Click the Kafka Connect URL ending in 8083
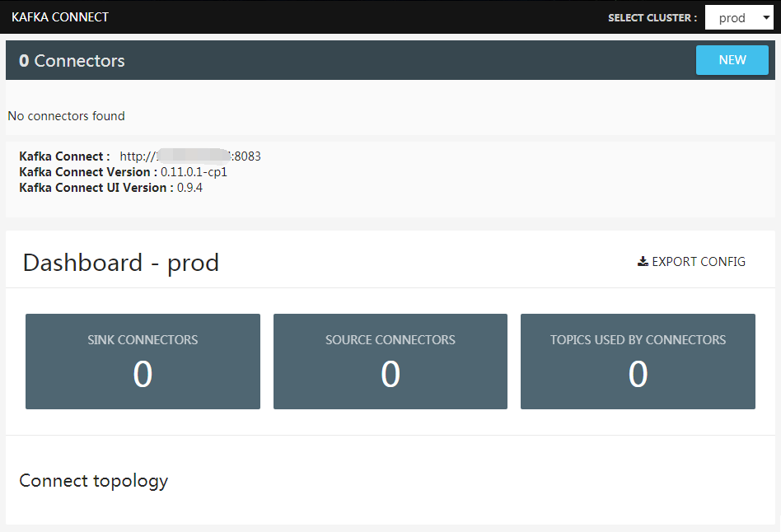Screen dimensions: 781x532 point(190,156)
